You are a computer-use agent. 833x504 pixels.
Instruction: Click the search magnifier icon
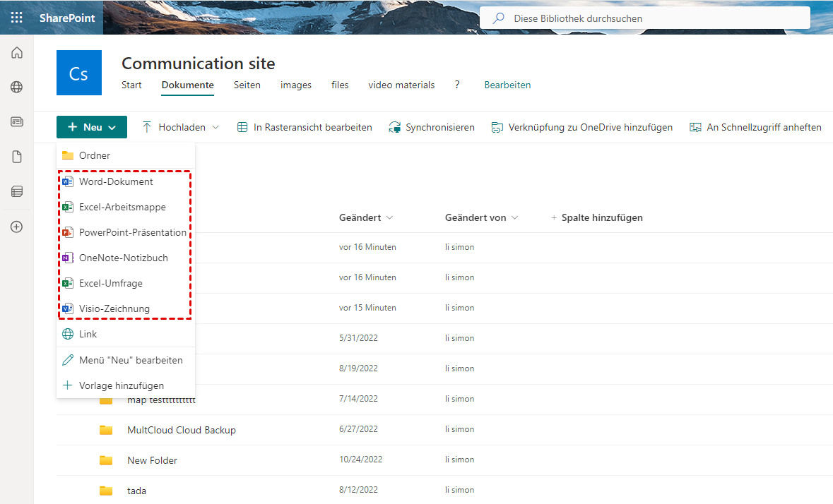498,18
